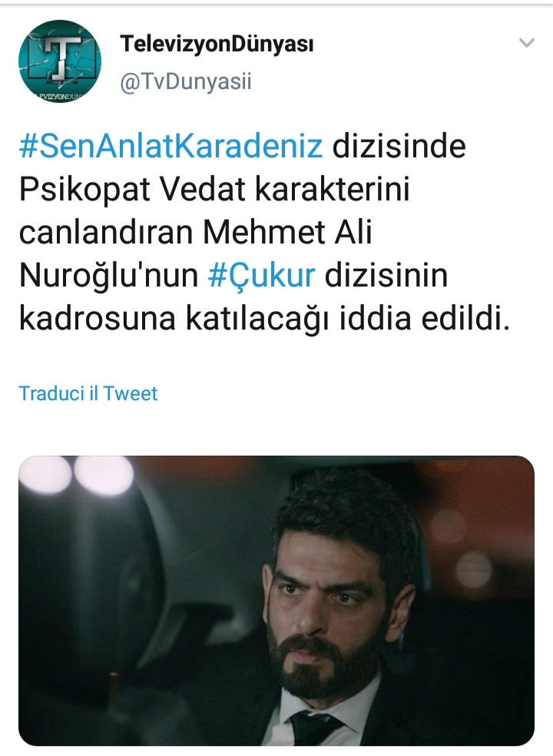This screenshot has height=756, width=553.
Task: Expand the tweet options chevron
Action: pos(526,43)
